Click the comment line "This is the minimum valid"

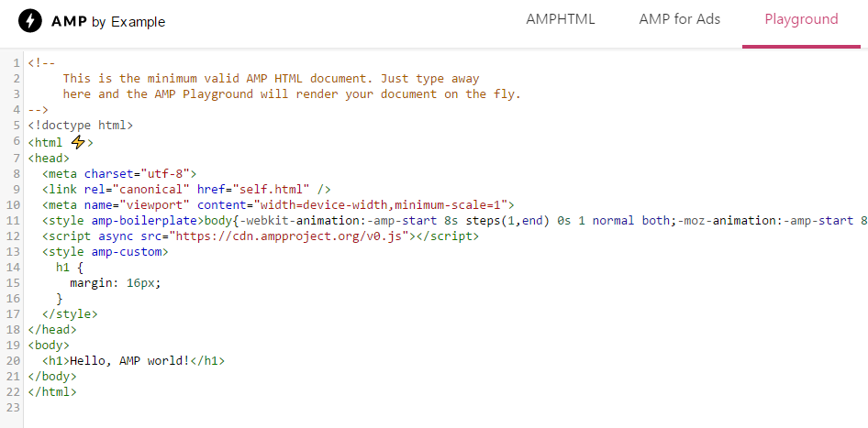tap(271, 79)
